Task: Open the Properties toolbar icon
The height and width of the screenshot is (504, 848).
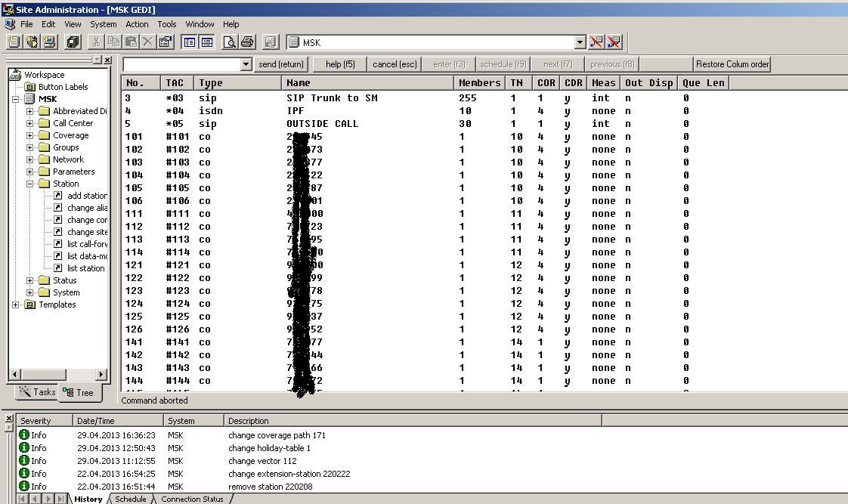Action: pos(166,42)
